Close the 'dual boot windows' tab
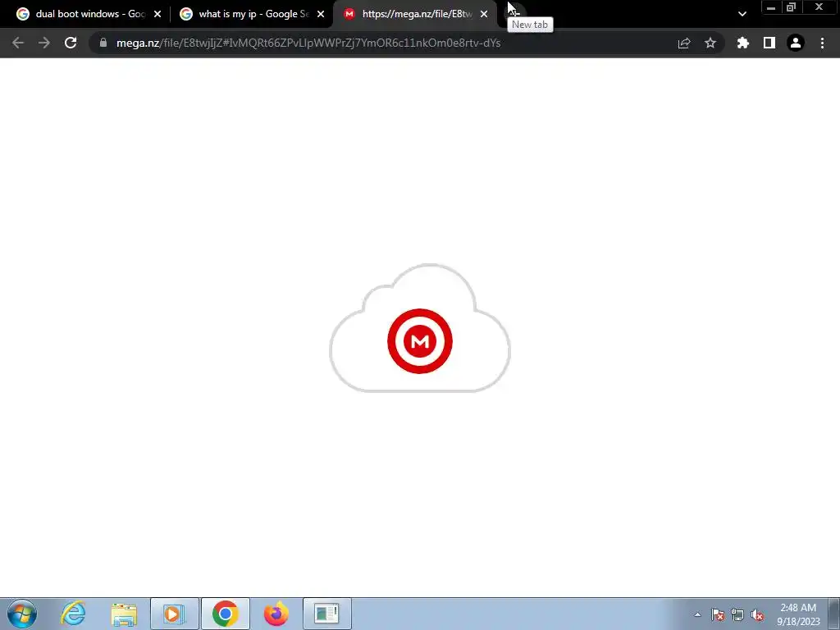 pos(157,15)
